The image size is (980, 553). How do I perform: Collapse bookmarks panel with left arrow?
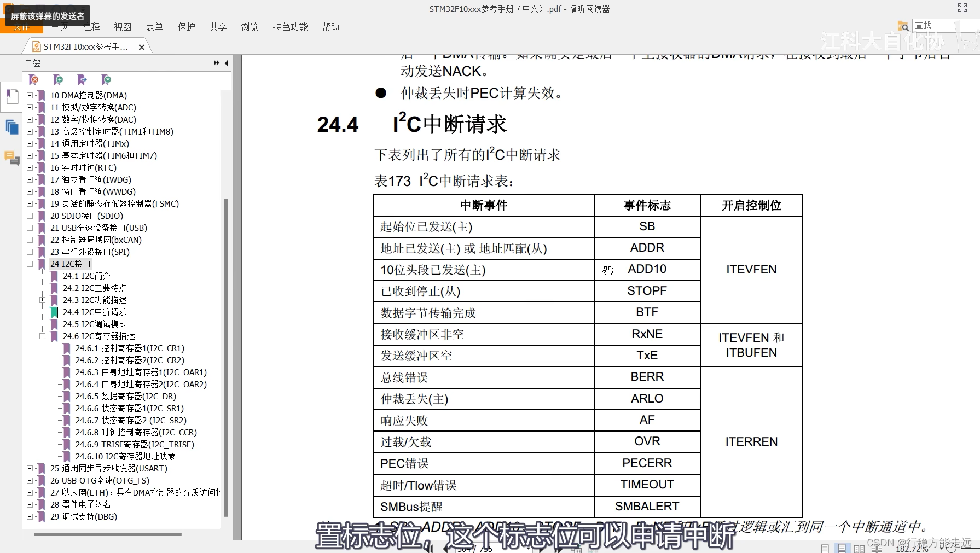[x=227, y=63]
